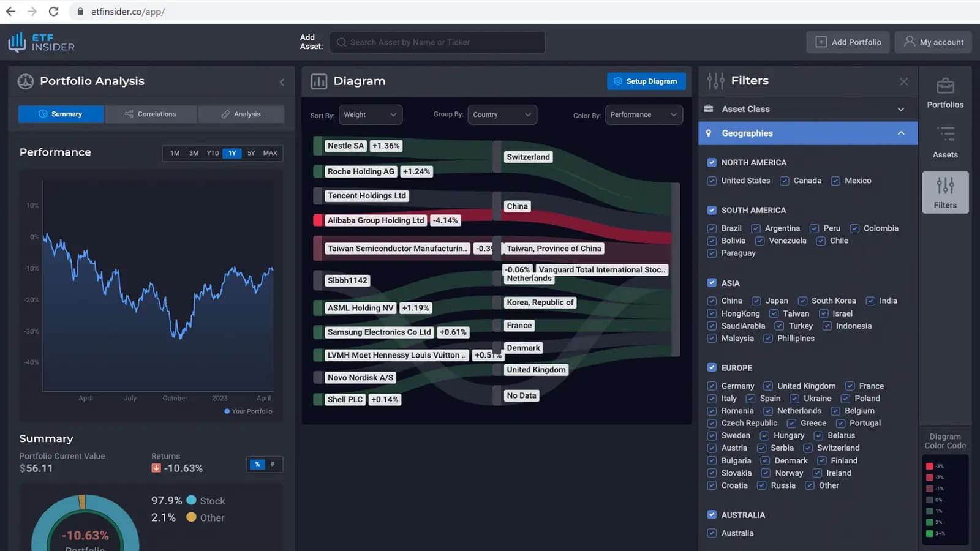The image size is (980, 551).
Task: Switch returns display to percent
Action: pos(257,464)
